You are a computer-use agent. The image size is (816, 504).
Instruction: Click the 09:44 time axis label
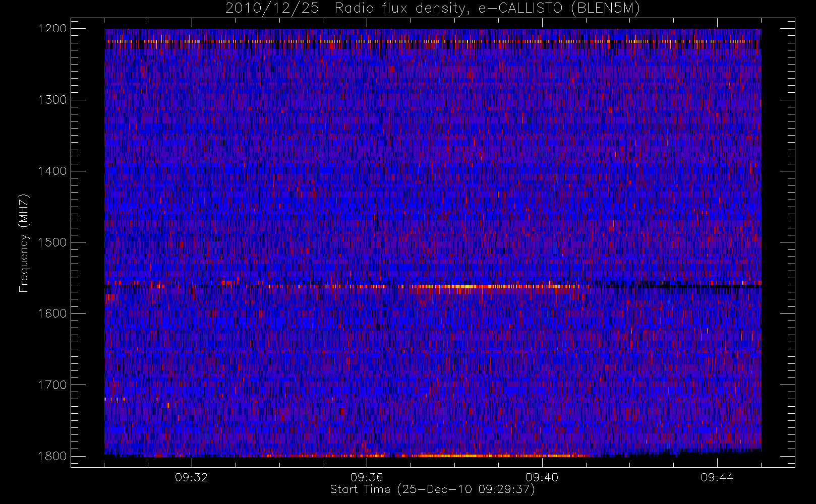pos(717,477)
